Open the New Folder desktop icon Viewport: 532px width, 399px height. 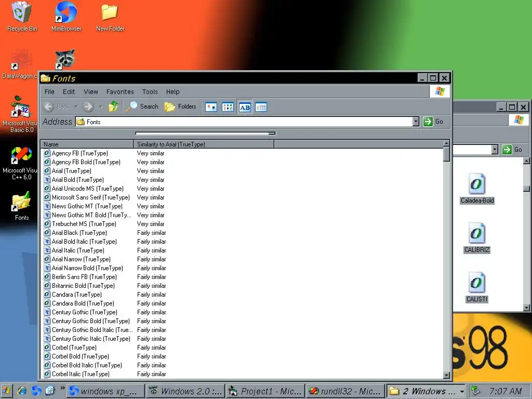110,17
